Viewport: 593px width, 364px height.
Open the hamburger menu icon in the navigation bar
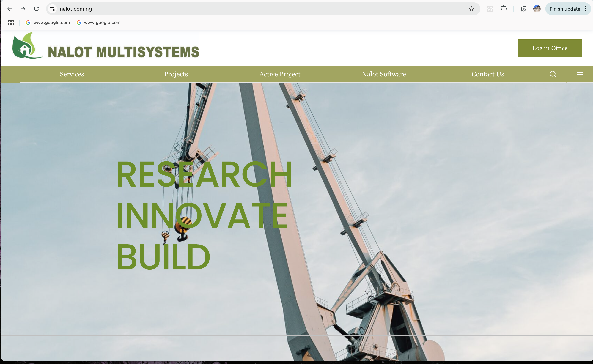point(580,74)
